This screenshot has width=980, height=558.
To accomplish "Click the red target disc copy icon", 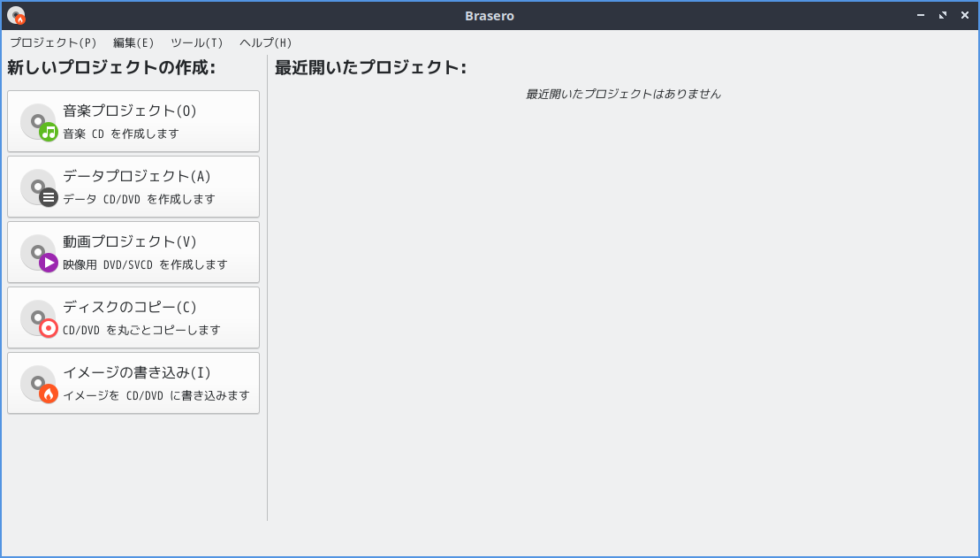I will coord(39,318).
